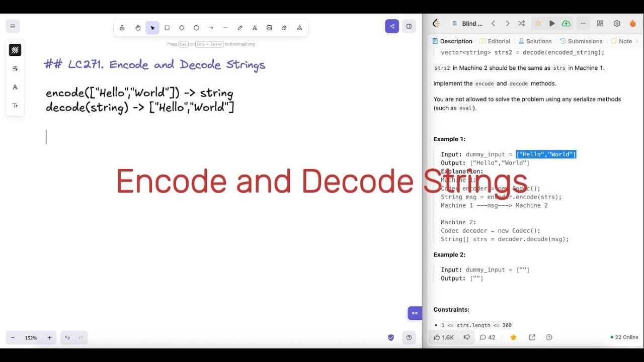Like the problem with 1.6K thumbs-up
The width and height of the screenshot is (644, 362).
pyautogui.click(x=444, y=337)
